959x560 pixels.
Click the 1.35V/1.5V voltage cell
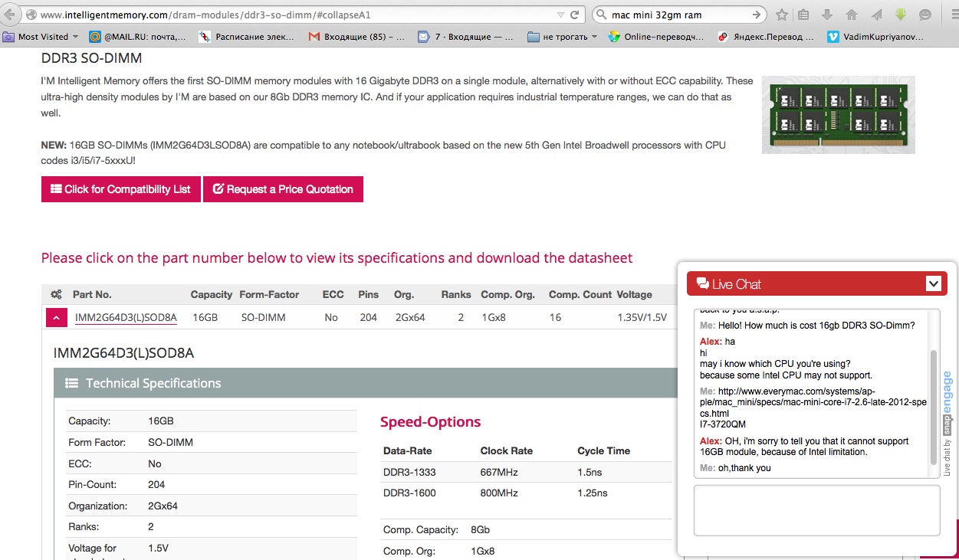click(642, 317)
